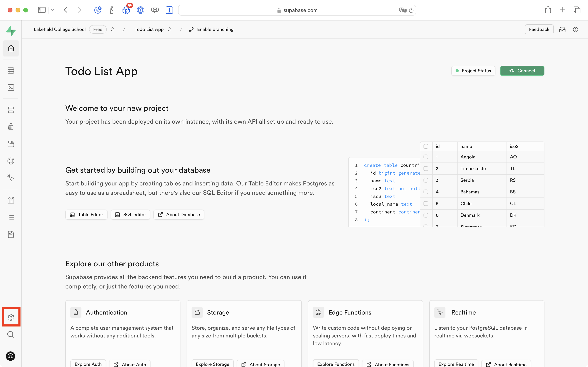Open Safari sidebar options chevron
Screen dimensions: 588x367
pyautogui.click(x=52, y=10)
